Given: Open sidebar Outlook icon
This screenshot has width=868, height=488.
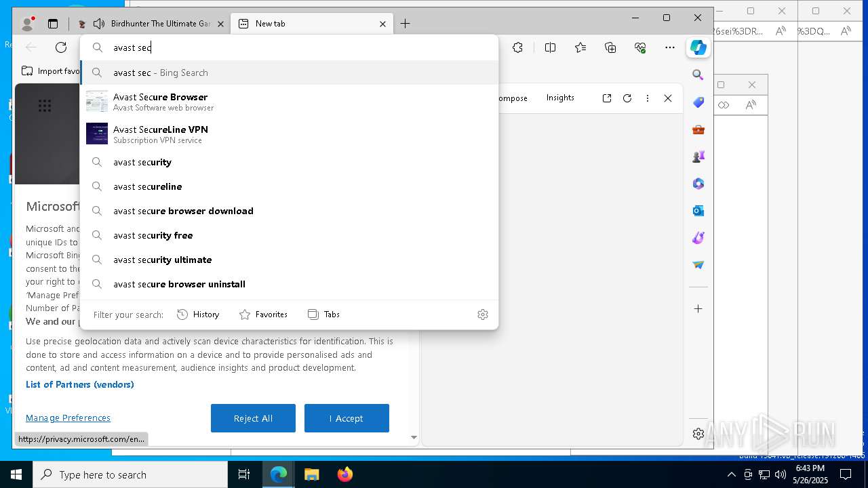Looking at the screenshot, I should (x=698, y=211).
